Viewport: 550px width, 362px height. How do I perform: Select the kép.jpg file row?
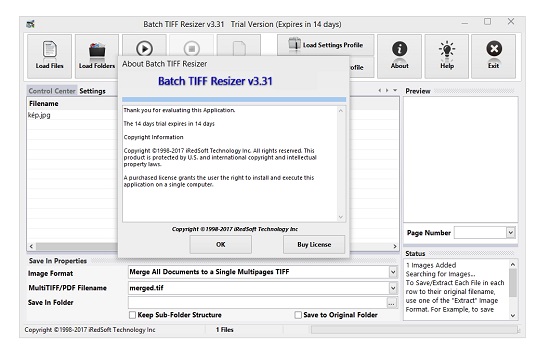(72, 115)
